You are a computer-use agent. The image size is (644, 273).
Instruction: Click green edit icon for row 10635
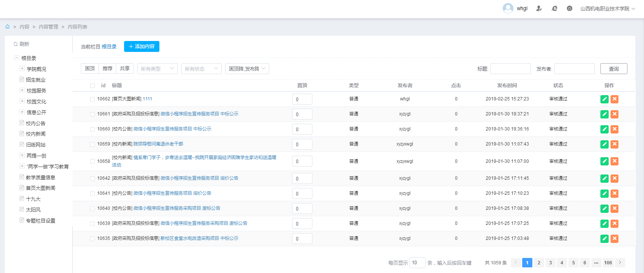(x=604, y=238)
